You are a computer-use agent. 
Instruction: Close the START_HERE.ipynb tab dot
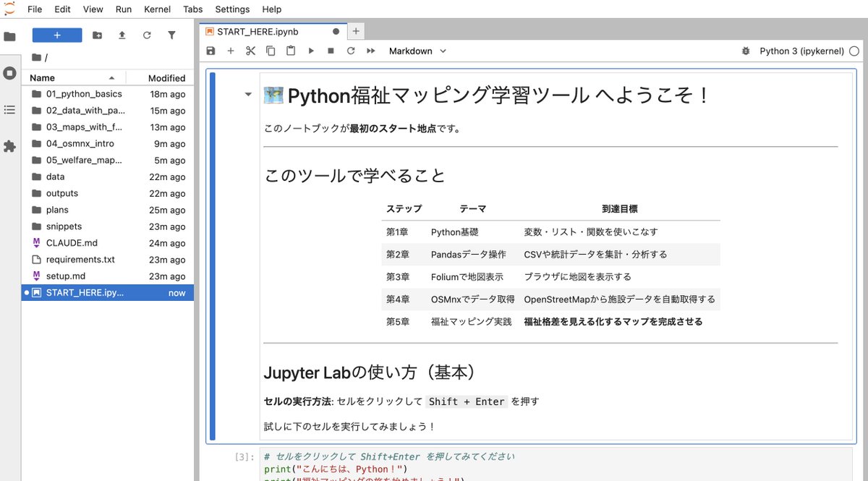[x=336, y=32]
